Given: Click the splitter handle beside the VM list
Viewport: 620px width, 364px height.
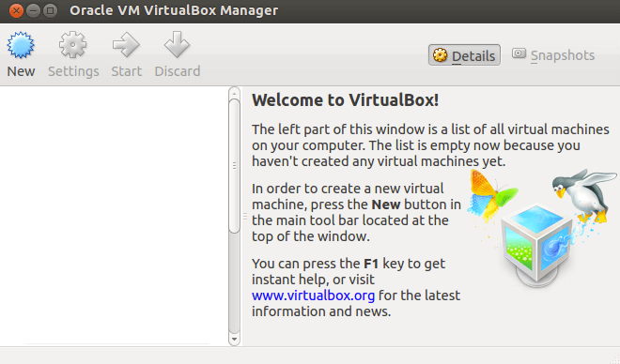Looking at the screenshot, I should click(245, 217).
